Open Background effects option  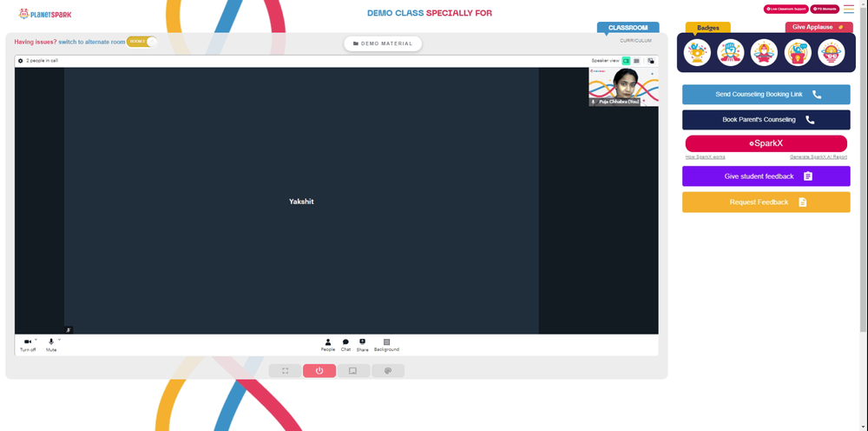[x=386, y=345]
